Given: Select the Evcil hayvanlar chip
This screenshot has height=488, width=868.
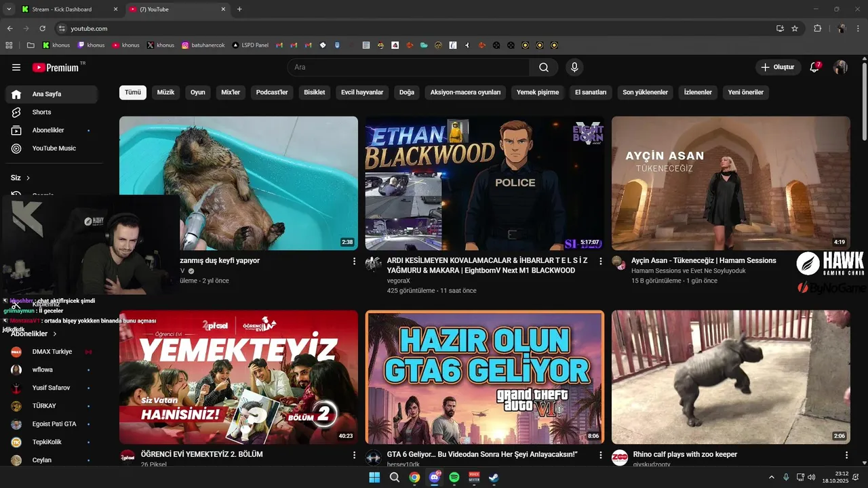Looking at the screenshot, I should click(x=362, y=92).
